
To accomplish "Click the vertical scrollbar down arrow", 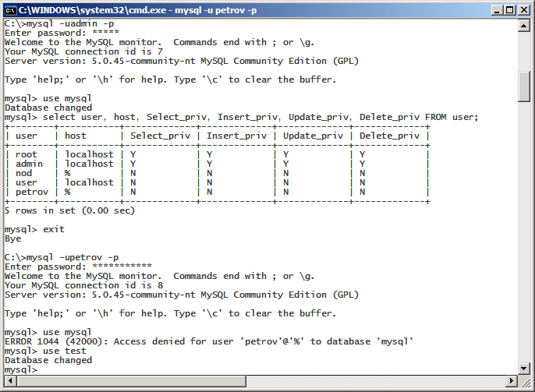I will click(524, 368).
